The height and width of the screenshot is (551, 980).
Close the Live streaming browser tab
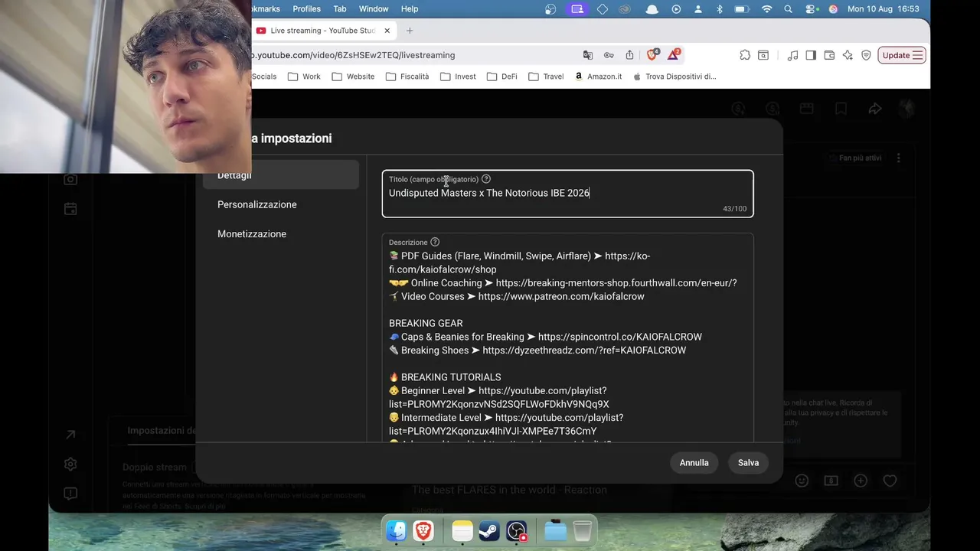click(x=387, y=31)
